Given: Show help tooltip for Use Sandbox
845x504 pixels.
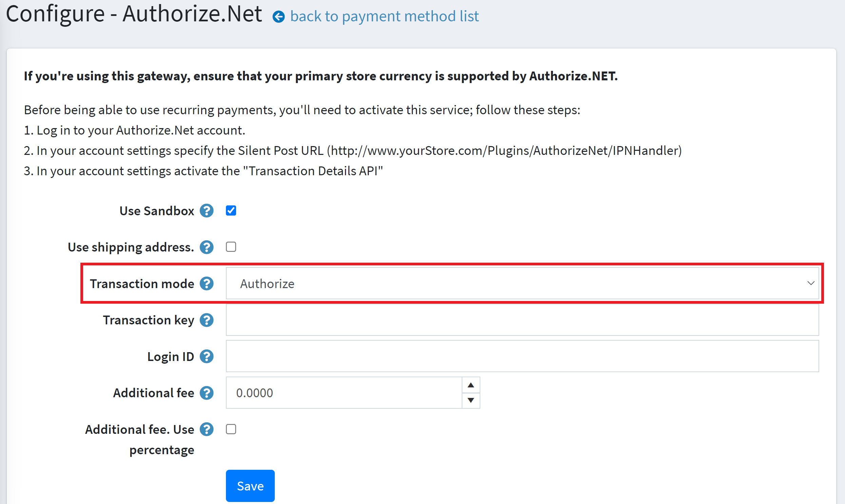Looking at the screenshot, I should click(x=207, y=211).
